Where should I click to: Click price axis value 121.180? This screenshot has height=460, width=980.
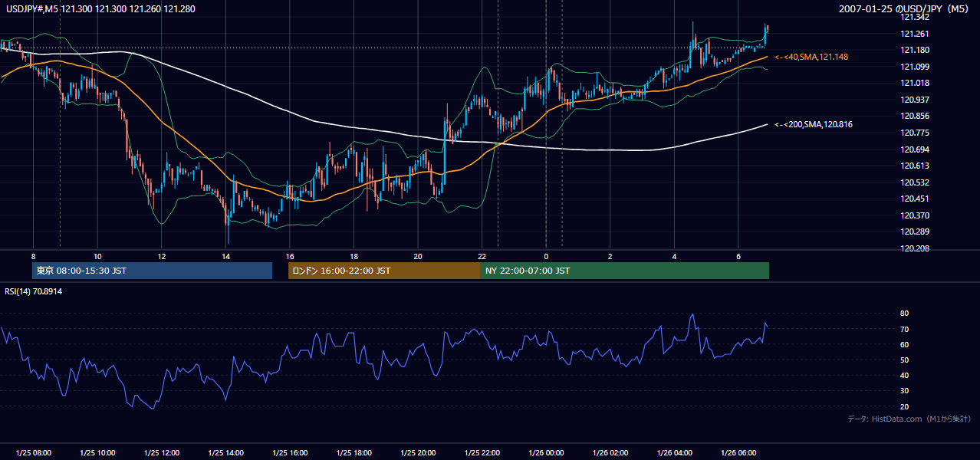coord(915,50)
